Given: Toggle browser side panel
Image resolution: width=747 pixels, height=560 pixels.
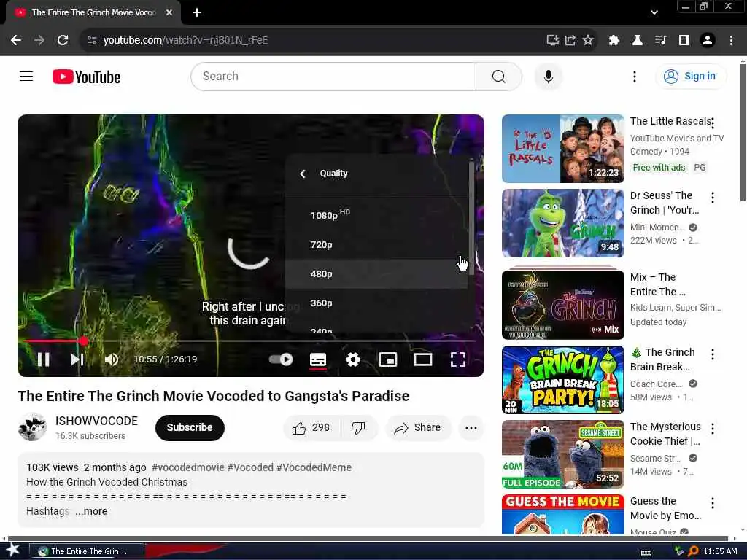Looking at the screenshot, I should (x=684, y=41).
